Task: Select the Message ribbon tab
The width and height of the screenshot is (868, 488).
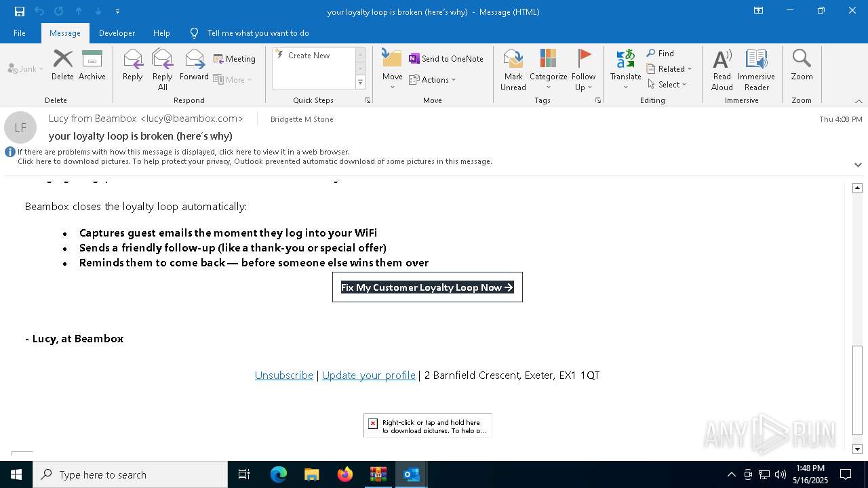Action: coord(65,33)
